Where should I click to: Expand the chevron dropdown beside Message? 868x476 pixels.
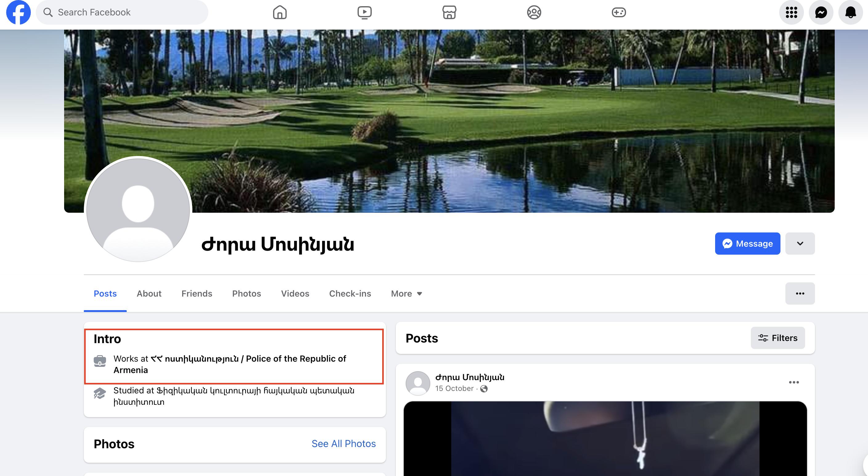point(800,243)
